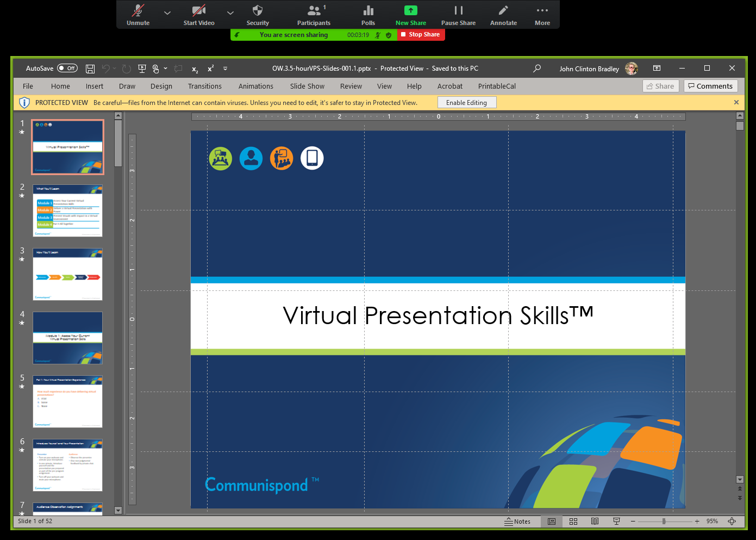Click the Share button

point(660,86)
